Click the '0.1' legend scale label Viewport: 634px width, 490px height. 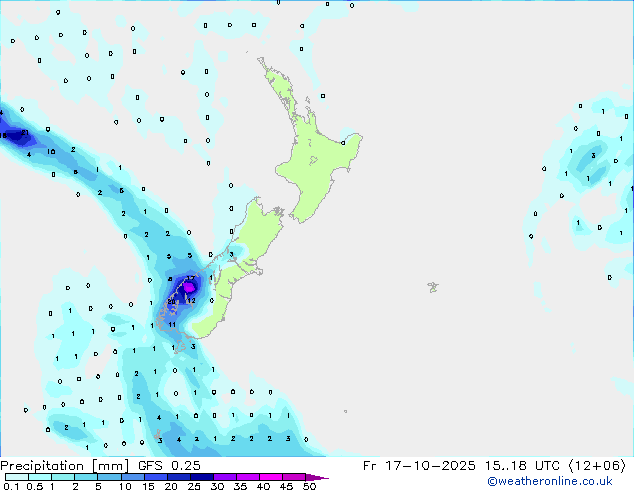pos(12,486)
